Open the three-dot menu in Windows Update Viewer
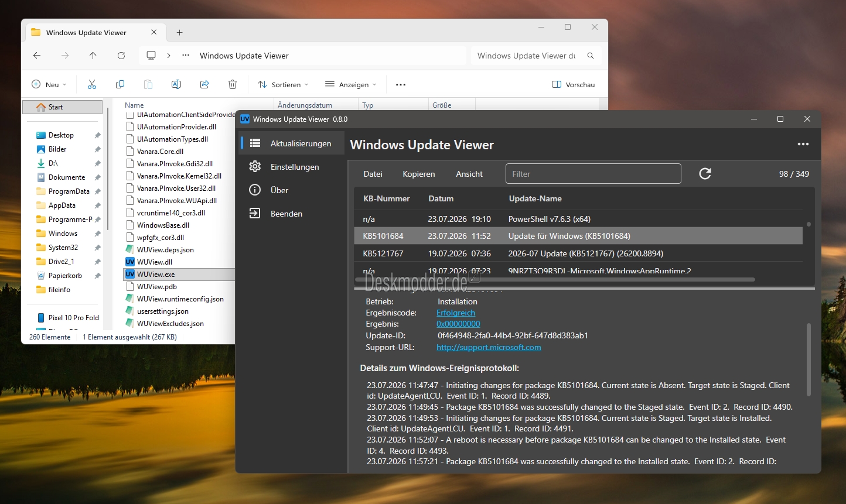The image size is (846, 504). pos(803,145)
